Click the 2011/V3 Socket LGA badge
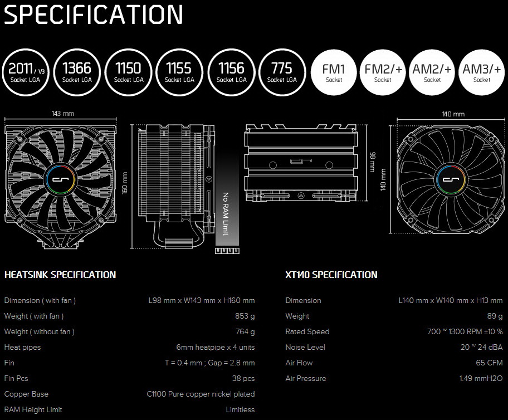 pos(25,72)
